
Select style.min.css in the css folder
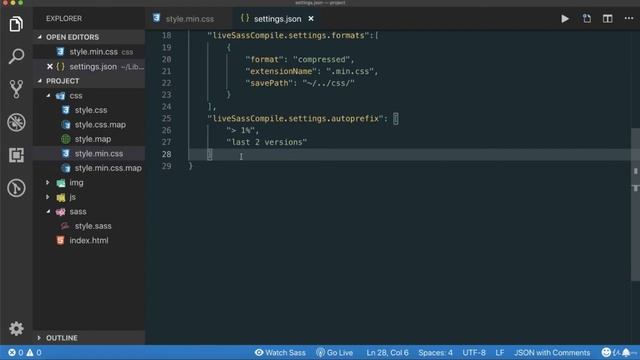click(98, 153)
